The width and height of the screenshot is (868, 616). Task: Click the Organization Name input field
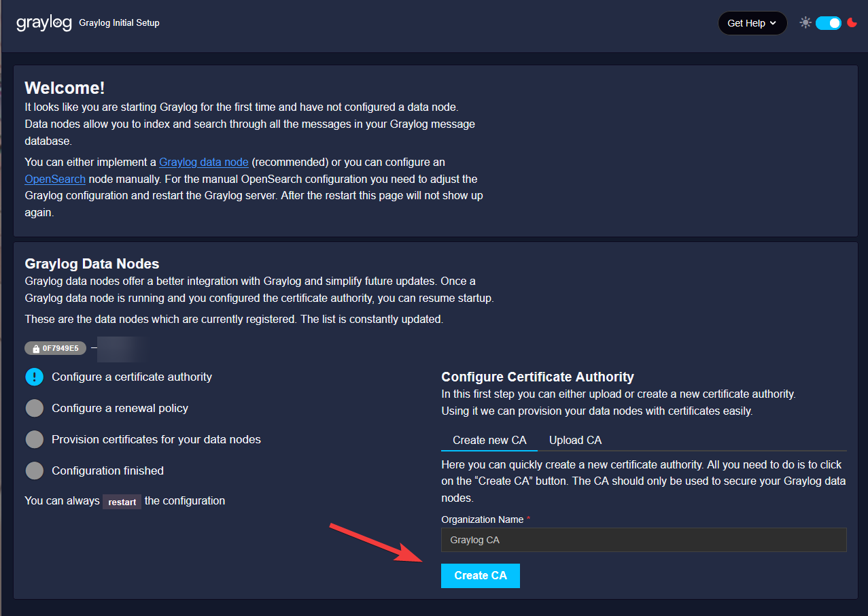pos(644,540)
